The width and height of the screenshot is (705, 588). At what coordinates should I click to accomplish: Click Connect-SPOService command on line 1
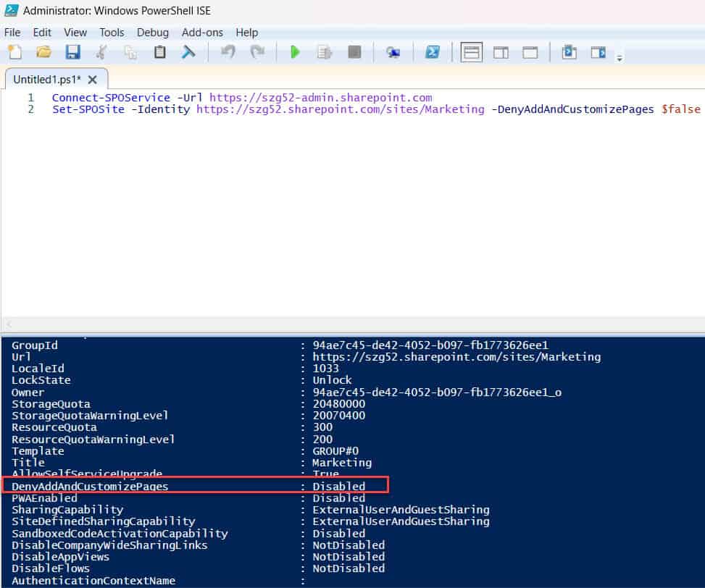pos(111,98)
